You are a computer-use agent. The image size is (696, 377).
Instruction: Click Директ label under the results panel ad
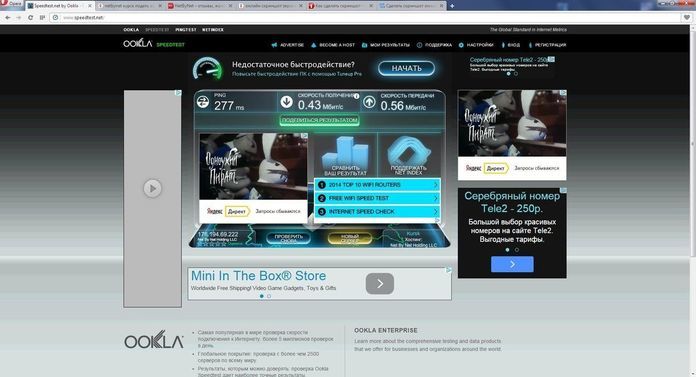[236, 211]
